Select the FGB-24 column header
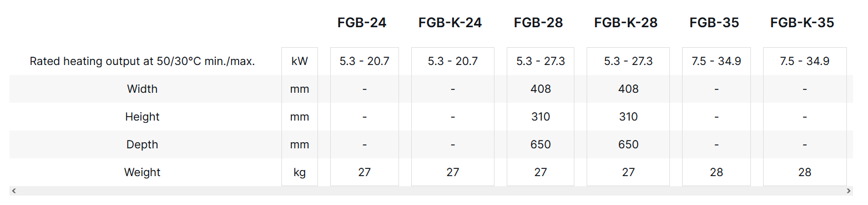This screenshot has height=205, width=868. [x=362, y=23]
